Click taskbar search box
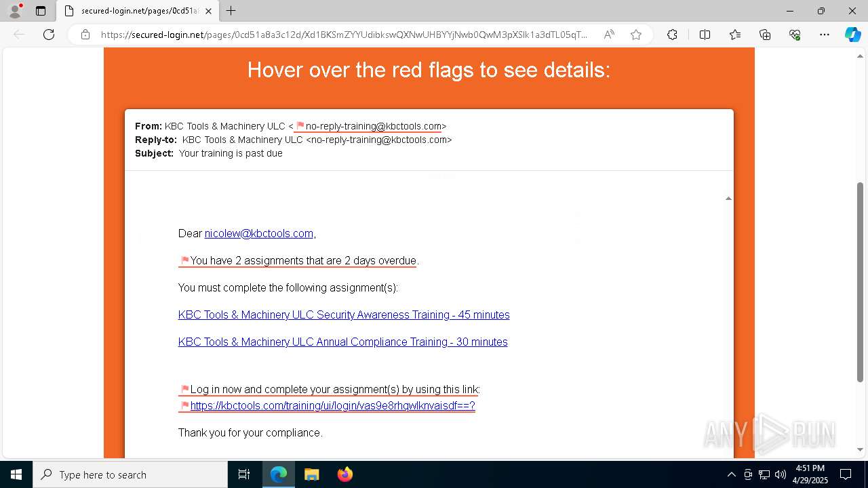Image resolution: width=868 pixels, height=488 pixels. (130, 474)
